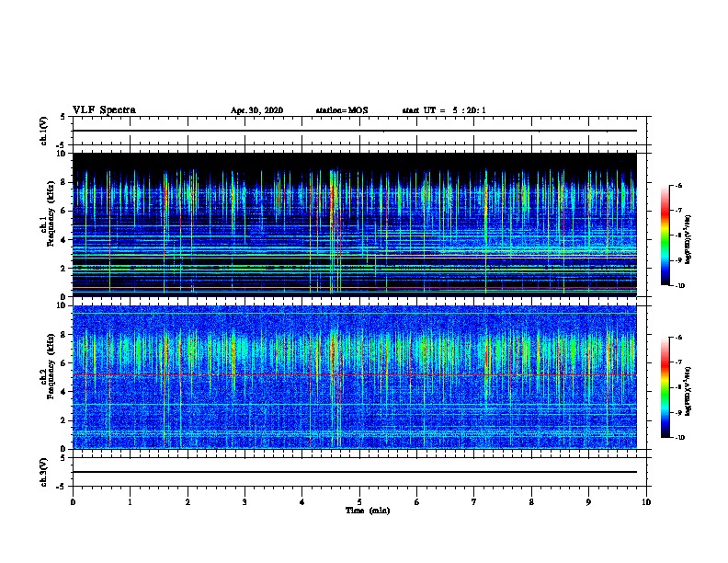Click the date "Apr. 30, 2020"
The height and width of the screenshot is (563, 728).
coord(256,110)
